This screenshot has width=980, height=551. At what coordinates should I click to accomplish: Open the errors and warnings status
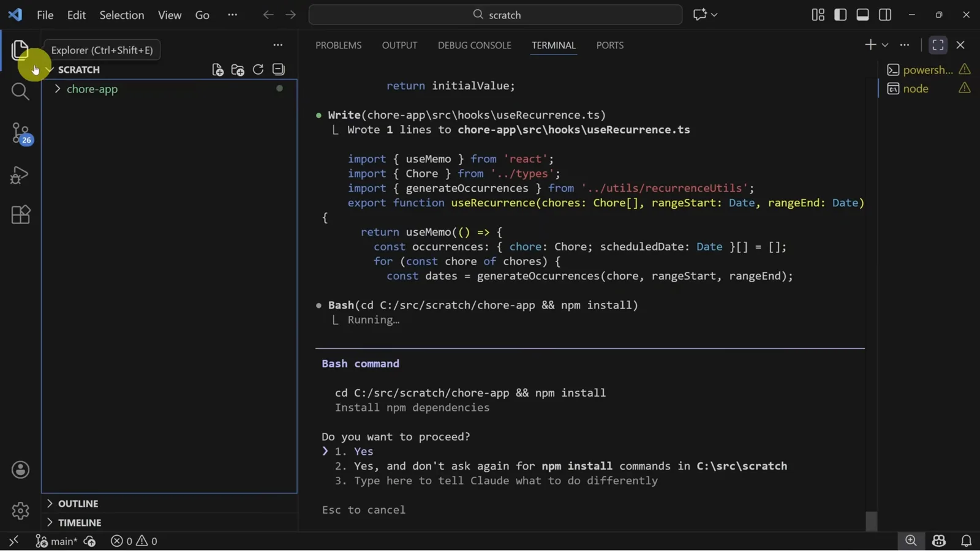point(134,541)
